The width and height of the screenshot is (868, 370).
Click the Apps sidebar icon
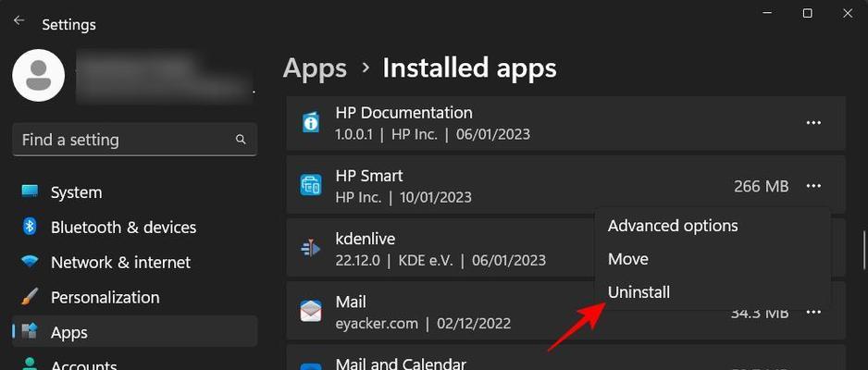click(x=30, y=332)
